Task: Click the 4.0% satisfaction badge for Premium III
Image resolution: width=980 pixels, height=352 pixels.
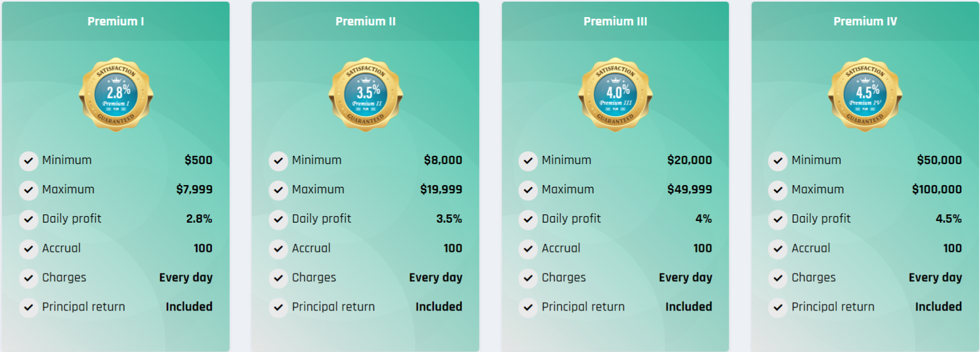Action: coord(615,94)
